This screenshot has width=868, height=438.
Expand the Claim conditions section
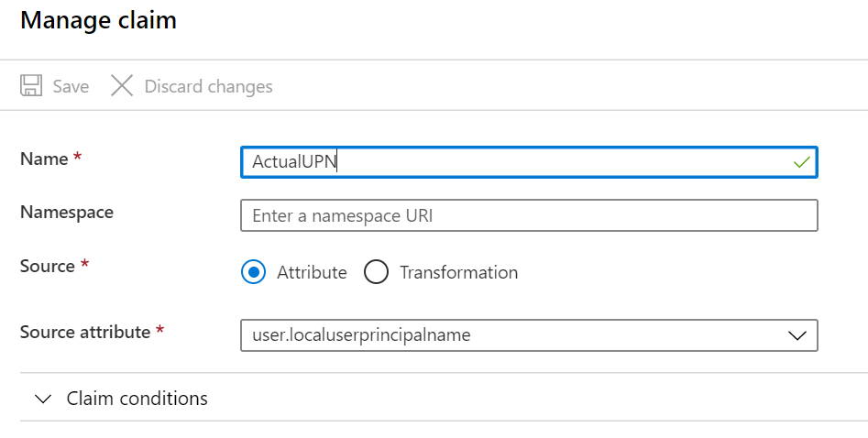444,398
